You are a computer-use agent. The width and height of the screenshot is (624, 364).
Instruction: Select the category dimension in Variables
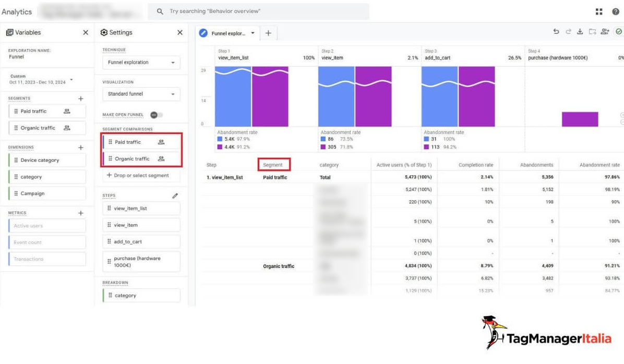(47, 177)
